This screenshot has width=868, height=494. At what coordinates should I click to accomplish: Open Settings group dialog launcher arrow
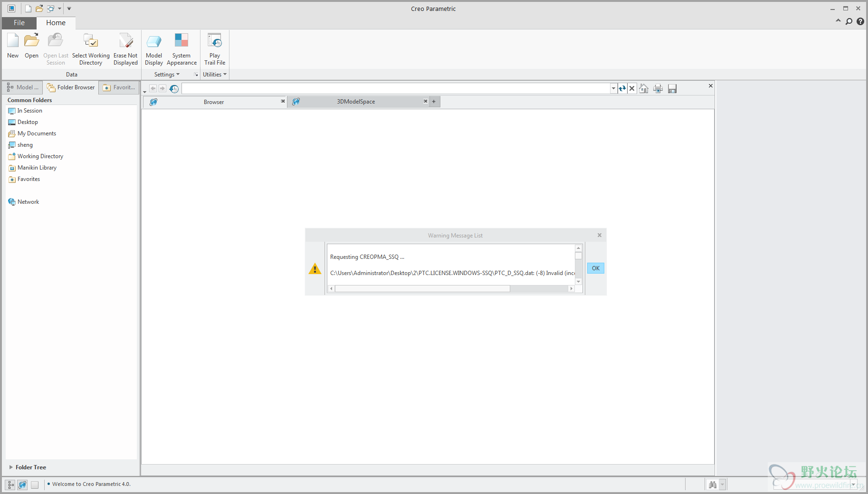tap(196, 75)
